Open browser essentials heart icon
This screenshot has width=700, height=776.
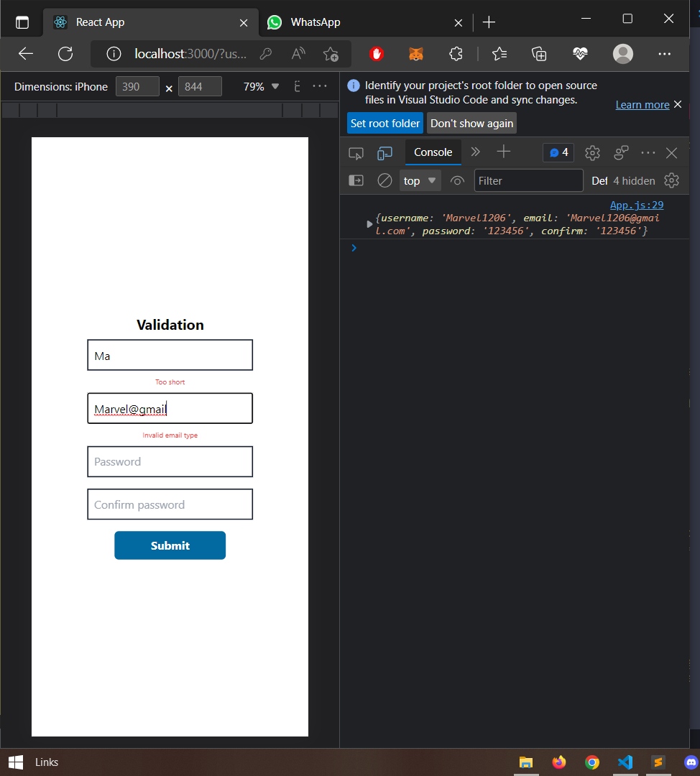pyautogui.click(x=580, y=53)
